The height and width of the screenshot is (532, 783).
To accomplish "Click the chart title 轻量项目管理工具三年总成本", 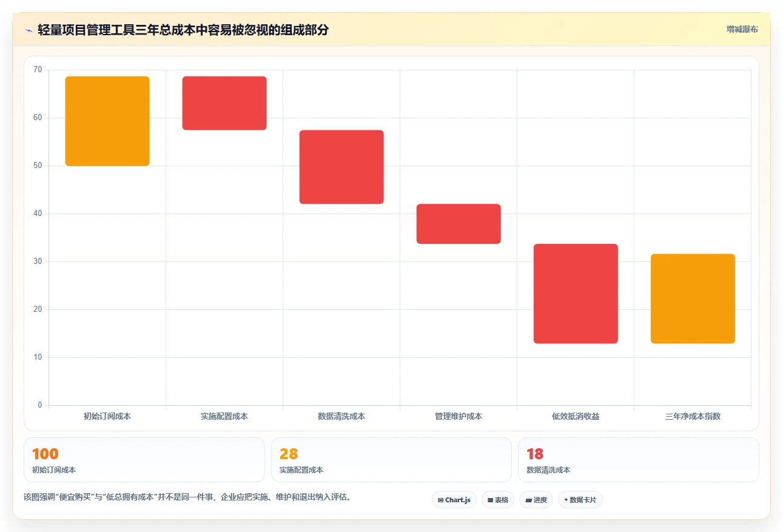I will (183, 30).
